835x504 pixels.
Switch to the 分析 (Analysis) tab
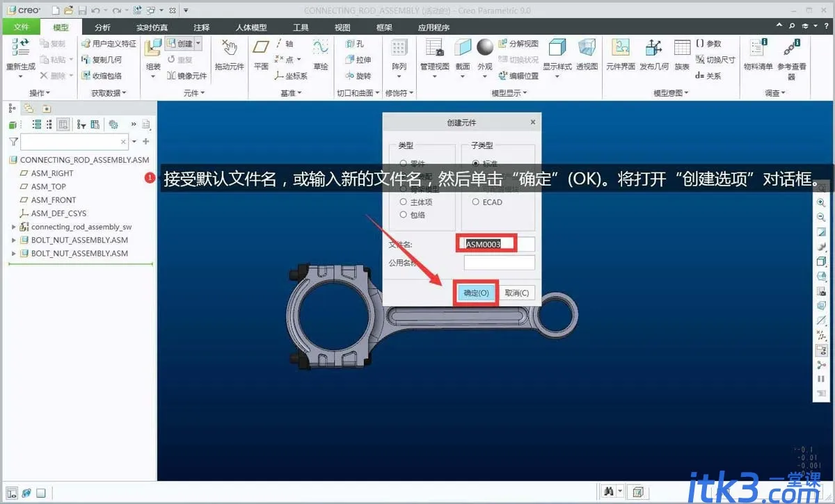(102, 27)
